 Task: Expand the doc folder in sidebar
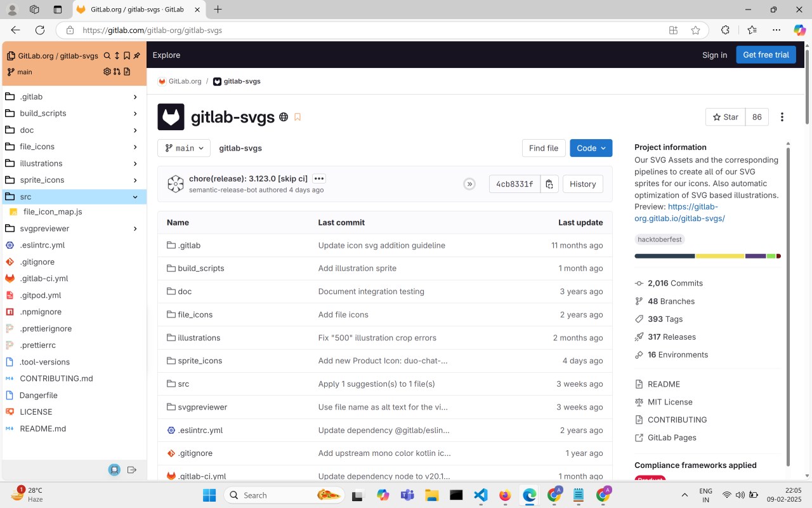tap(135, 130)
